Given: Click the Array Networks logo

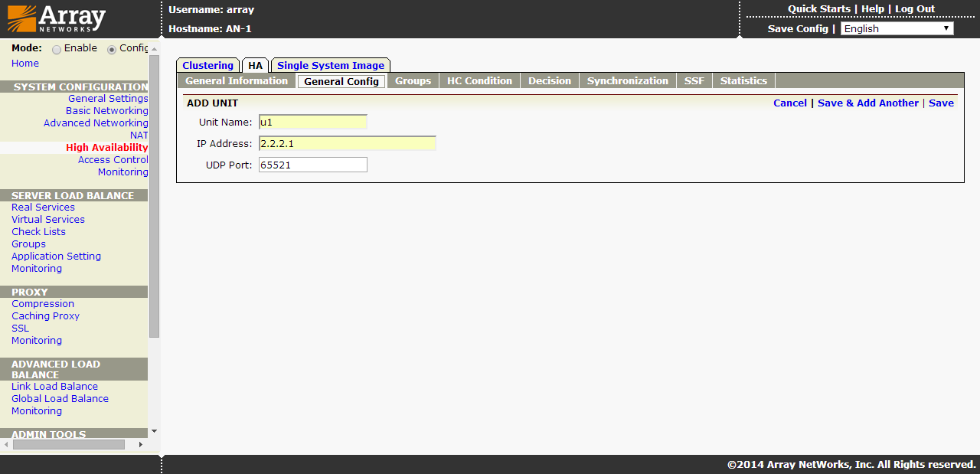Looking at the screenshot, I should click(x=57, y=19).
